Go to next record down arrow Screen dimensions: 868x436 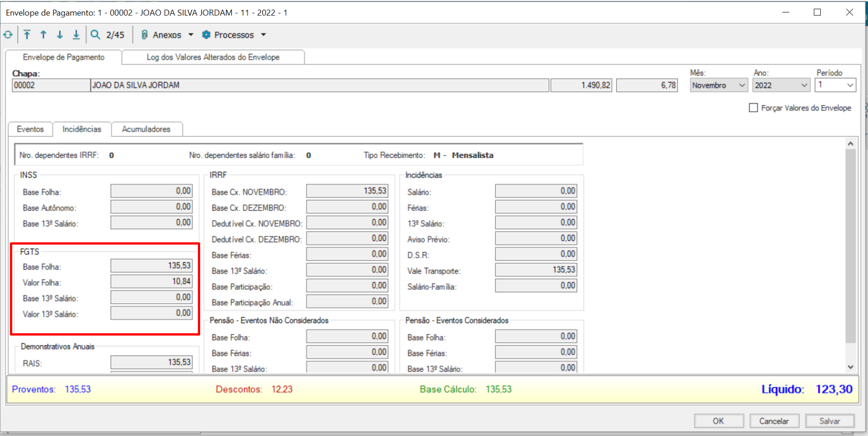(x=60, y=35)
